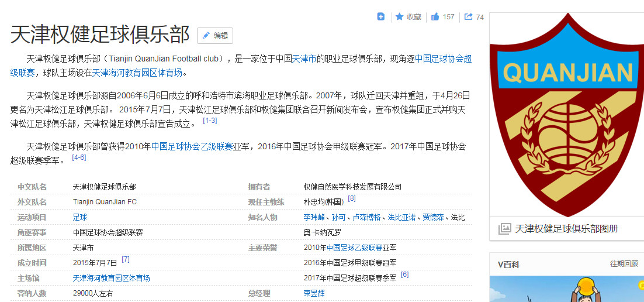Click the 知名人物 field label
644x302 pixels.
coord(262,217)
